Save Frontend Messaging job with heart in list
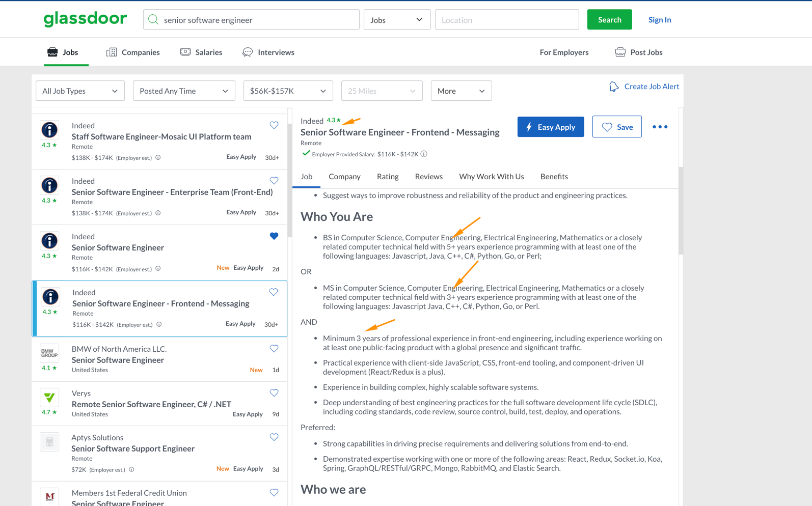This screenshot has height=506, width=812. click(274, 292)
